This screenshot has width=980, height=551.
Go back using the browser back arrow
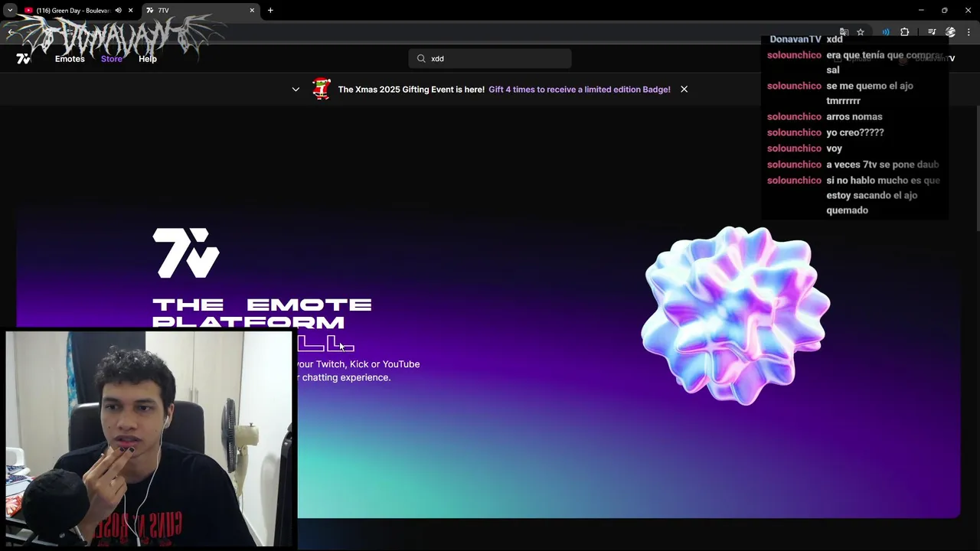click(11, 32)
